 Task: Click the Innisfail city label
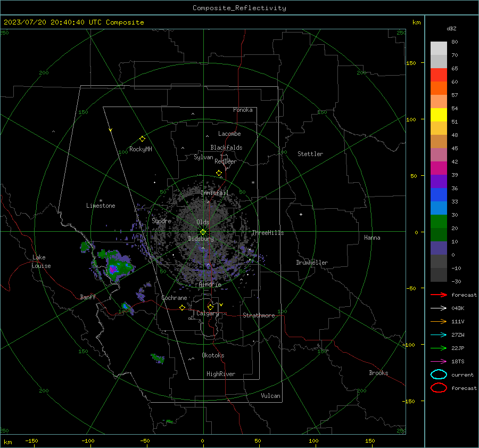click(x=214, y=193)
